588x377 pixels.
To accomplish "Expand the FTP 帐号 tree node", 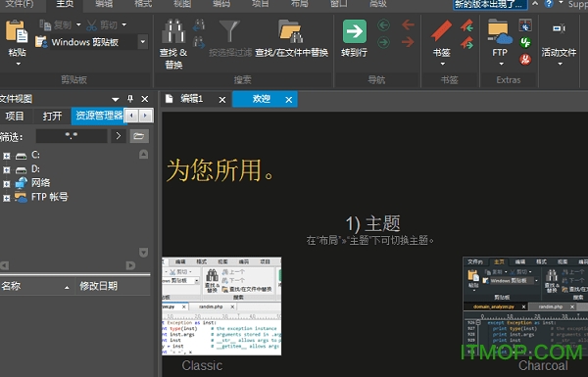I will click(x=7, y=198).
